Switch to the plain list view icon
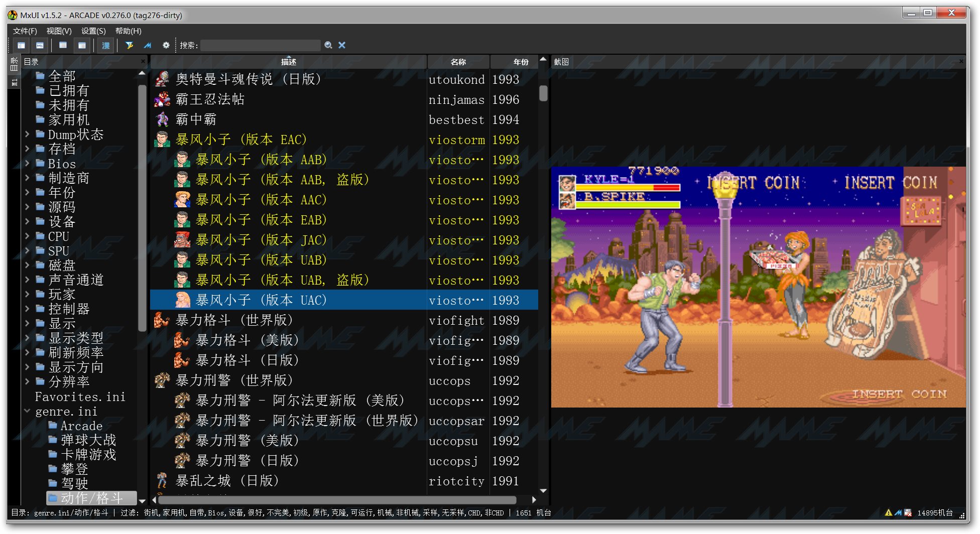The width and height of the screenshot is (980, 534). 63,45
